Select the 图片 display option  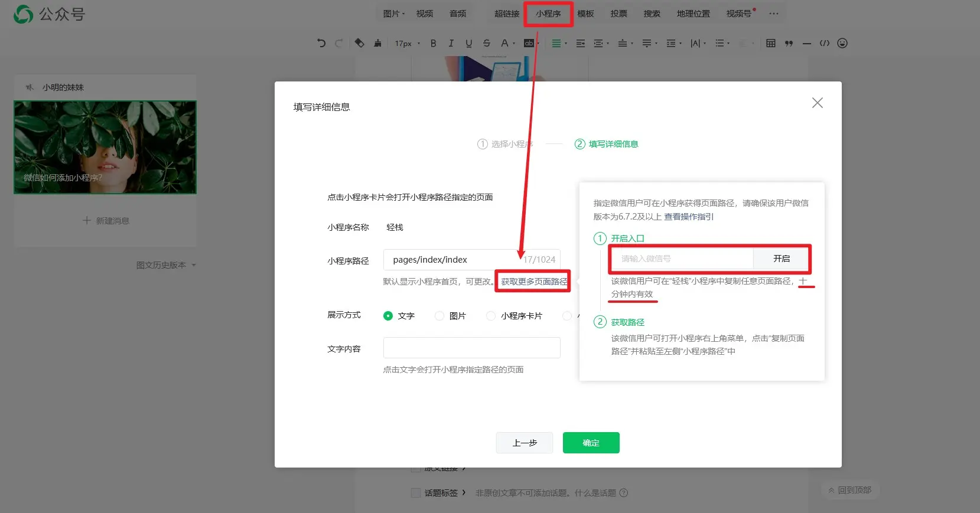click(x=439, y=316)
